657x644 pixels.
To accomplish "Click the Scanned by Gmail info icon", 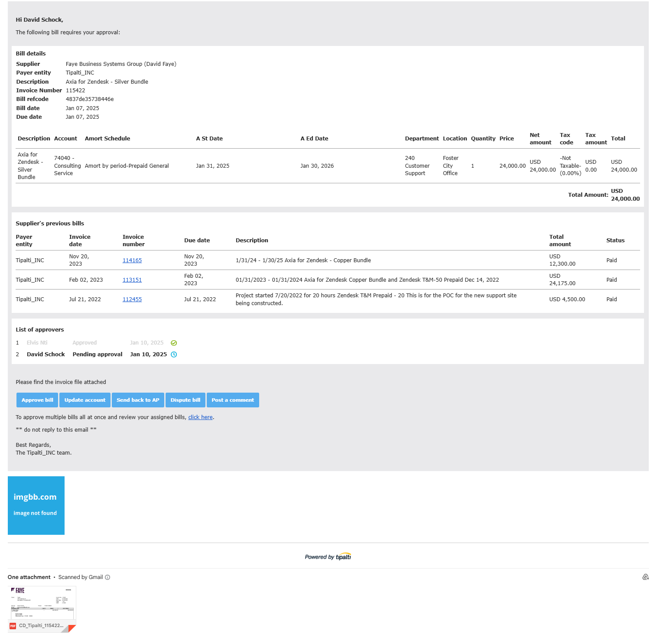I will coord(107,577).
